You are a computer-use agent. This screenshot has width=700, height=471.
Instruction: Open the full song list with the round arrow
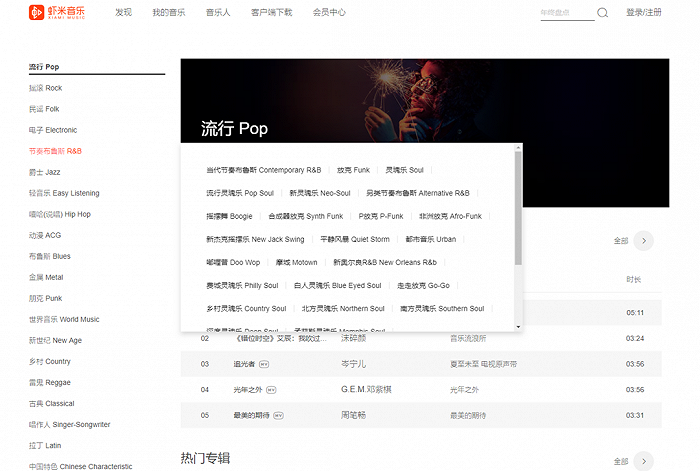pyautogui.click(x=643, y=241)
